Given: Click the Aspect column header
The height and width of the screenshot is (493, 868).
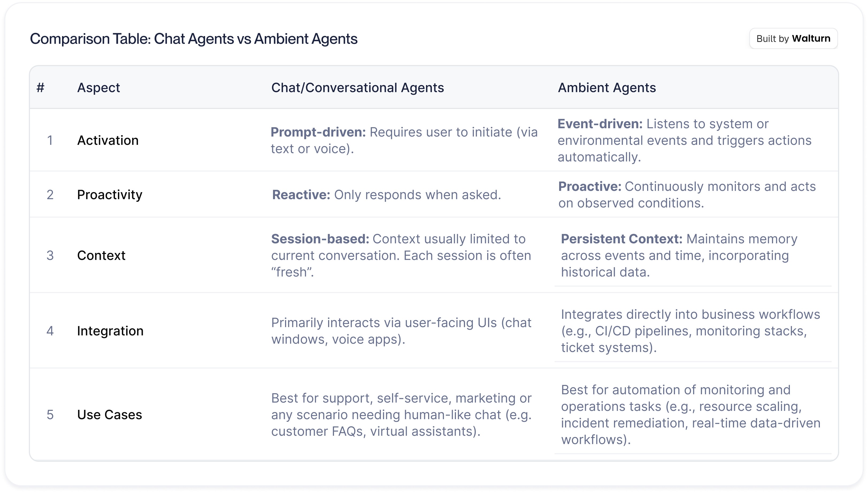Looking at the screenshot, I should [98, 88].
